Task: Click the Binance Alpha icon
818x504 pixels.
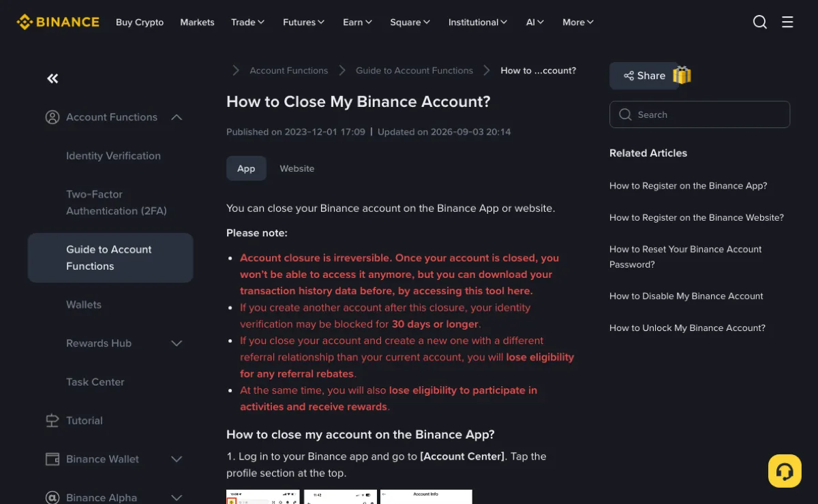Action: coord(52,498)
